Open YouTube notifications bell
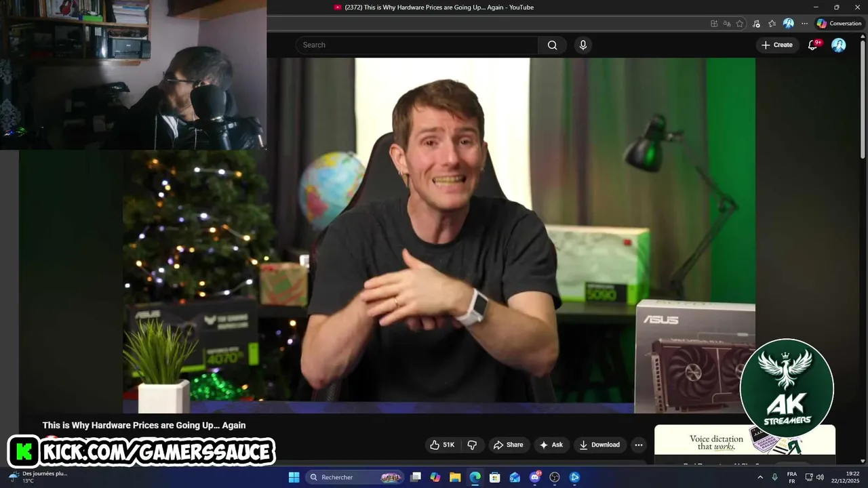This screenshot has height=488, width=868. pyautogui.click(x=812, y=45)
